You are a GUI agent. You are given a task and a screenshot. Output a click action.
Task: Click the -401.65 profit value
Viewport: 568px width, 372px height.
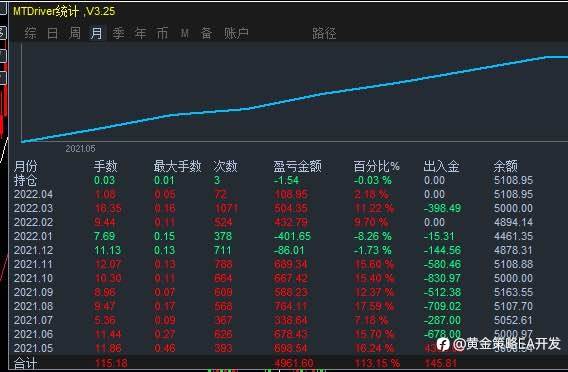pyautogui.click(x=292, y=236)
